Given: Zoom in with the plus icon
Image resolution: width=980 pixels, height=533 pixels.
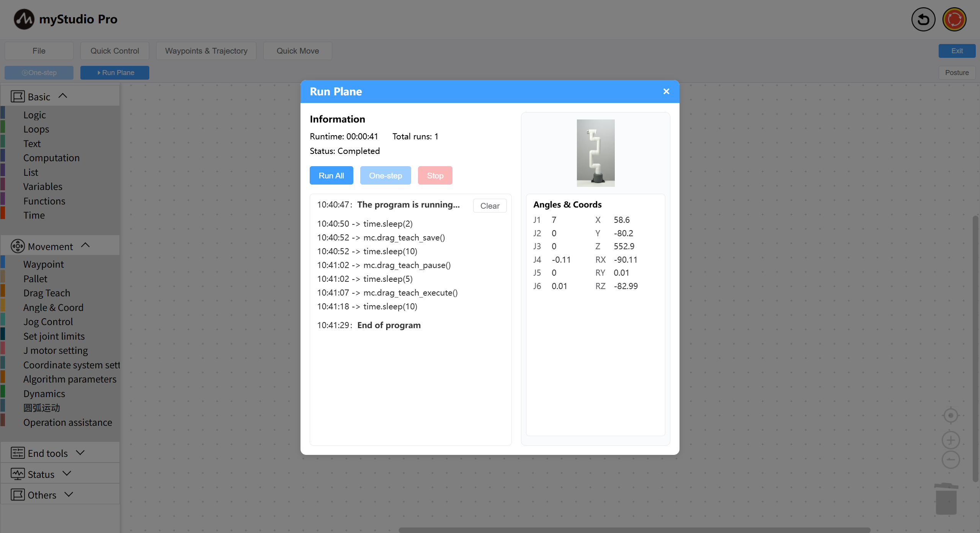Looking at the screenshot, I should coord(951,440).
